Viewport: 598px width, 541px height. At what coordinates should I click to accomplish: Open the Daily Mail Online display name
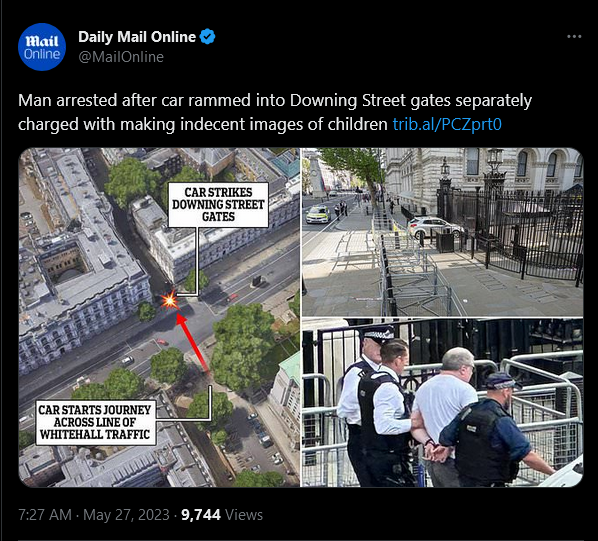coord(137,37)
